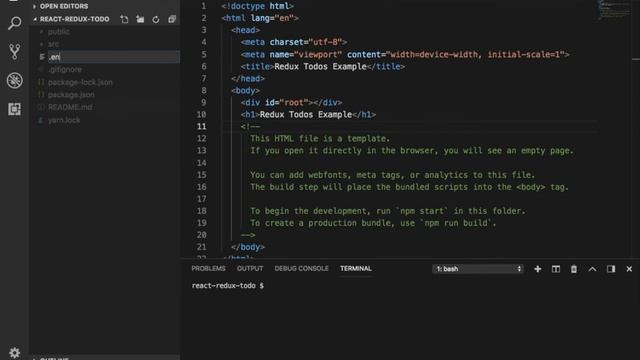Open the Source Control view
This screenshot has height=360, width=640.
click(15, 52)
